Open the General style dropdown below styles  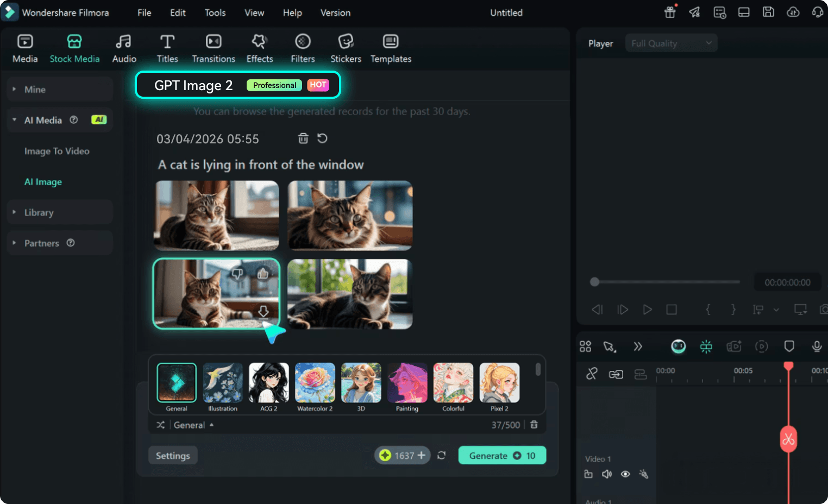[x=193, y=425]
